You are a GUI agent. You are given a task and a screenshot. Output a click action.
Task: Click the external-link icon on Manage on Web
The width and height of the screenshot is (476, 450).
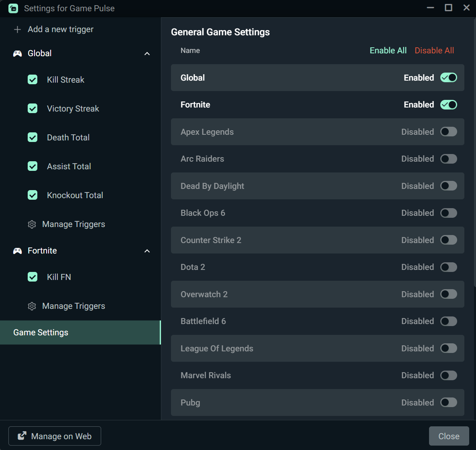click(x=22, y=436)
